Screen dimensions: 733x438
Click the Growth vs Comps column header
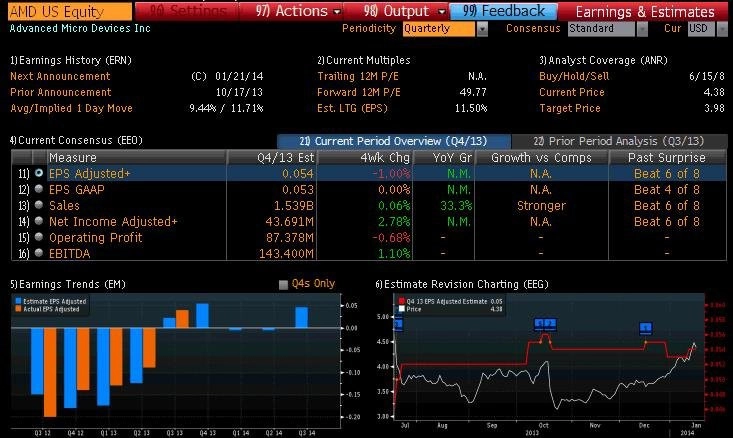coord(541,158)
